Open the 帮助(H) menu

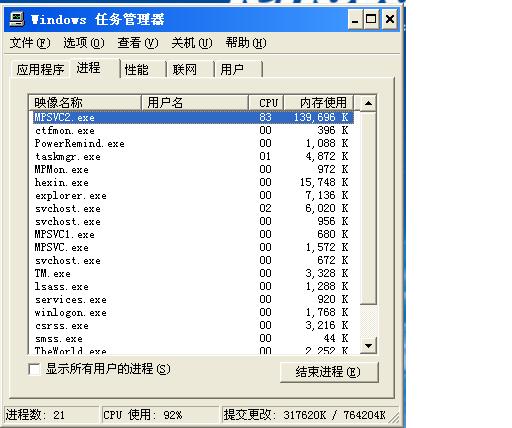[246, 43]
